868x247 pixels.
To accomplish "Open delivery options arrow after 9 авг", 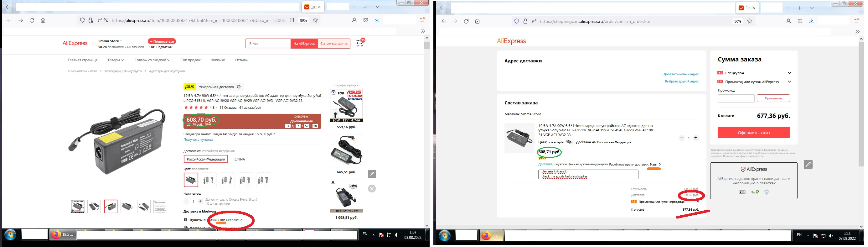I will tap(660, 164).
